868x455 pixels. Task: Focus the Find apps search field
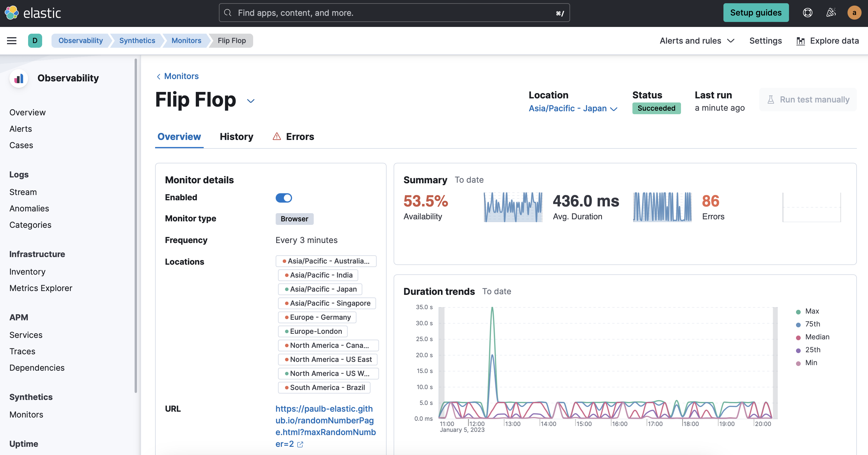coord(394,13)
